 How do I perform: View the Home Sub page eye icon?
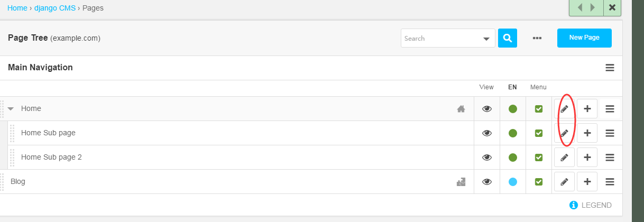point(487,133)
